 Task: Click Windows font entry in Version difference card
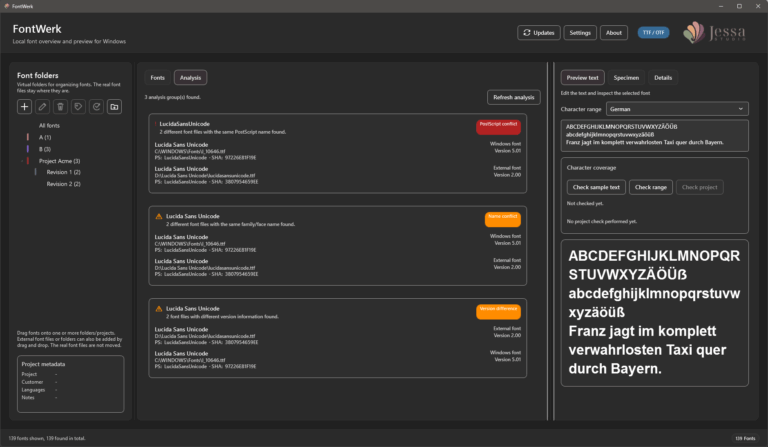click(337, 359)
